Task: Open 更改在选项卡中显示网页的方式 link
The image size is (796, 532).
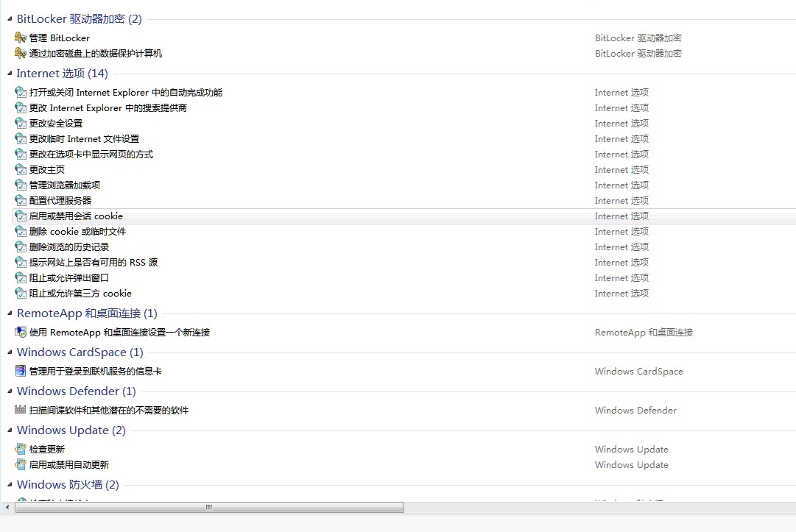Action: click(x=91, y=155)
